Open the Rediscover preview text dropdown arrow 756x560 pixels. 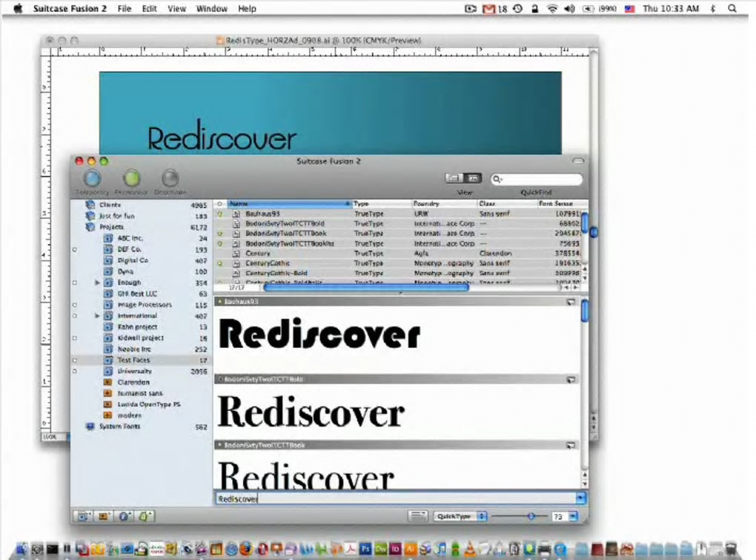pyautogui.click(x=580, y=498)
